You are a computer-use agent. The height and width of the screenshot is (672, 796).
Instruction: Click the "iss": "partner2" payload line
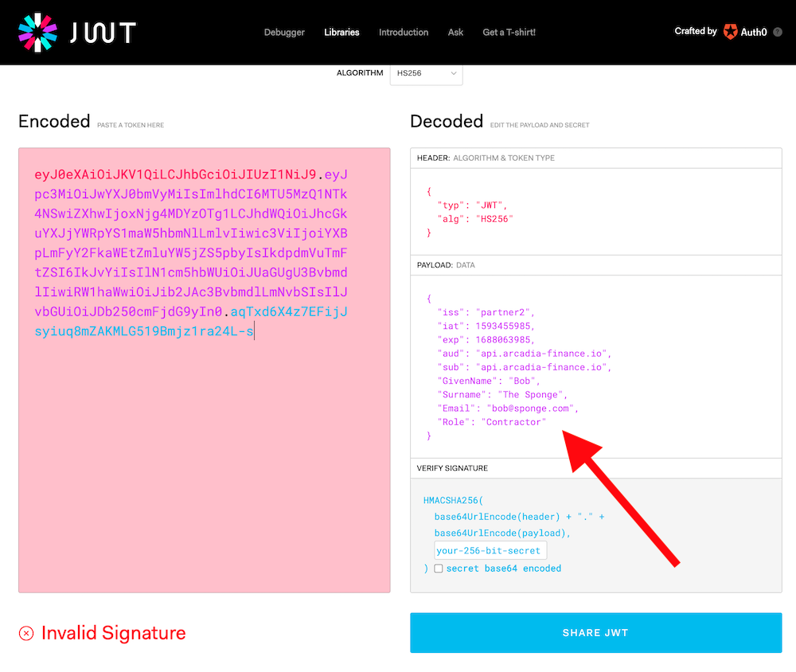pyautogui.click(x=486, y=312)
